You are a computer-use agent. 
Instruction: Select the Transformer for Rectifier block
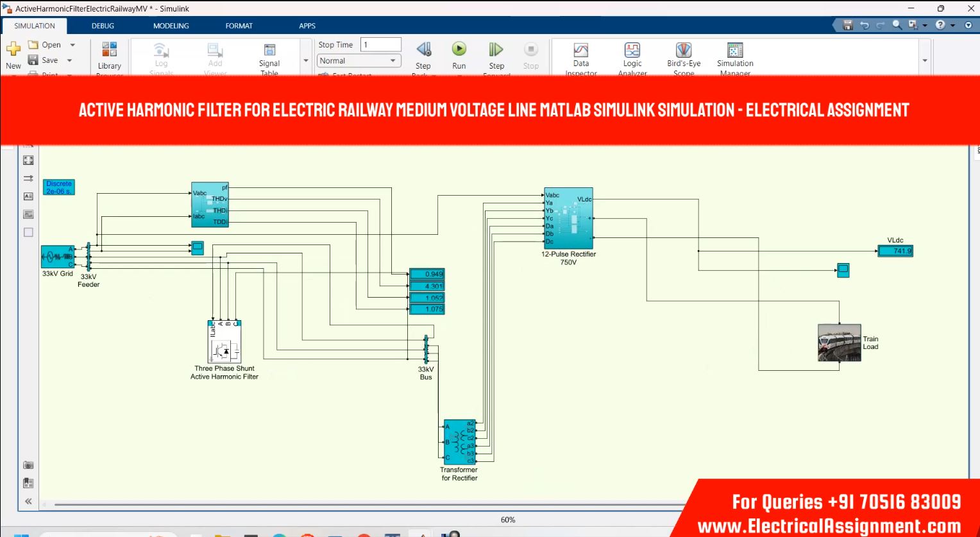(x=459, y=443)
